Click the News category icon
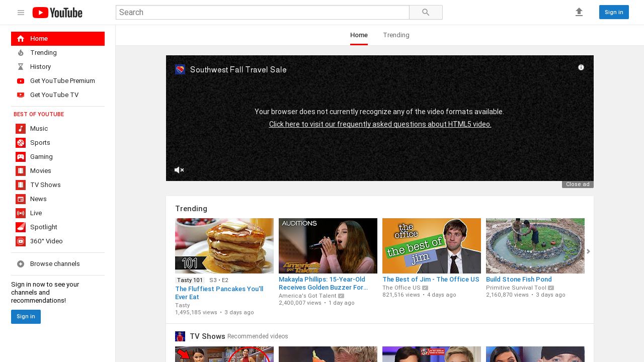The image size is (644, 362). click(21, 199)
